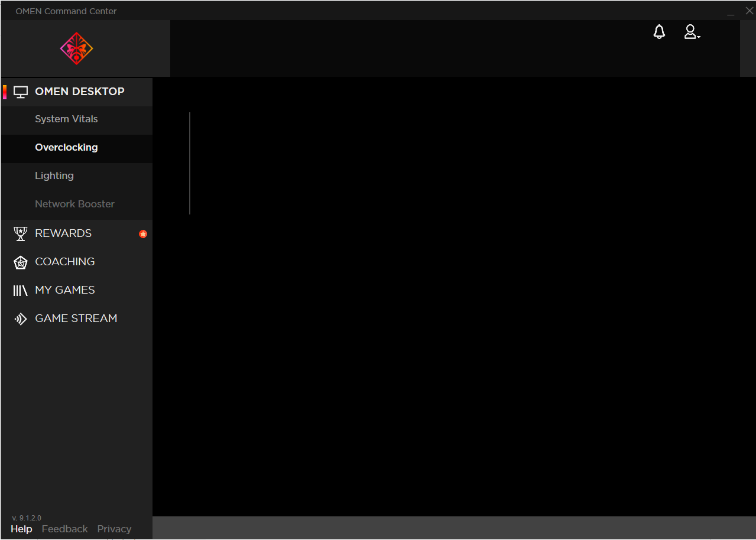The height and width of the screenshot is (540, 756).
Task: Click the GAME STREAM streaming icon
Action: (x=20, y=318)
